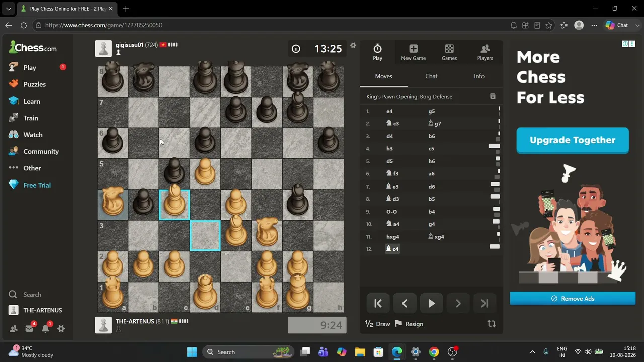Launch Google Chrome from the taskbar
Screen dimensions: 644x362
point(434,352)
